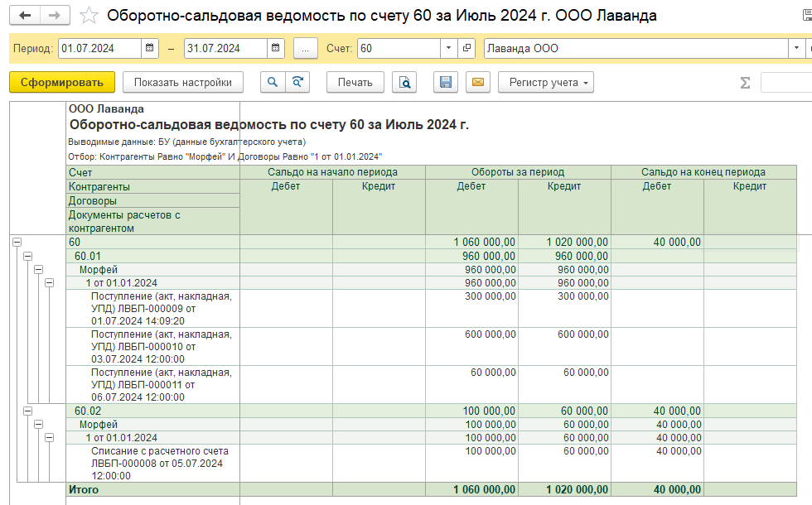Image resolution: width=812 pixels, height=505 pixels.
Task: Click the find next icon
Action: click(297, 82)
